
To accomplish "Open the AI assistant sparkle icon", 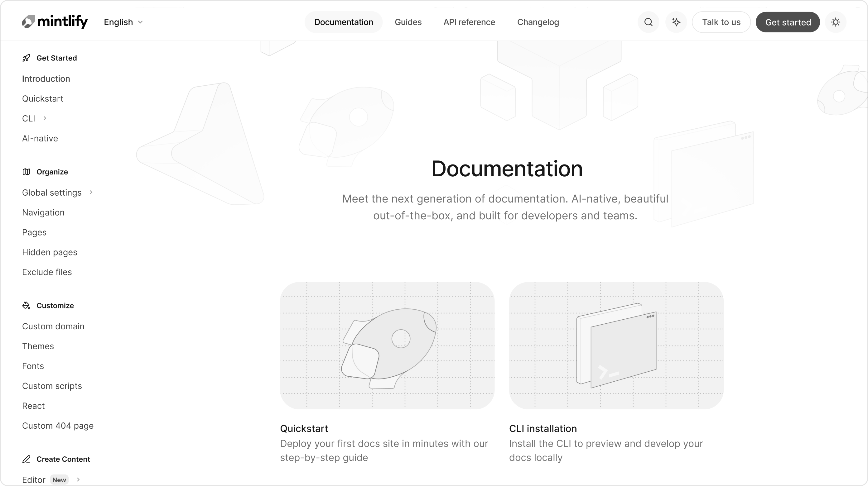I will click(x=676, y=22).
